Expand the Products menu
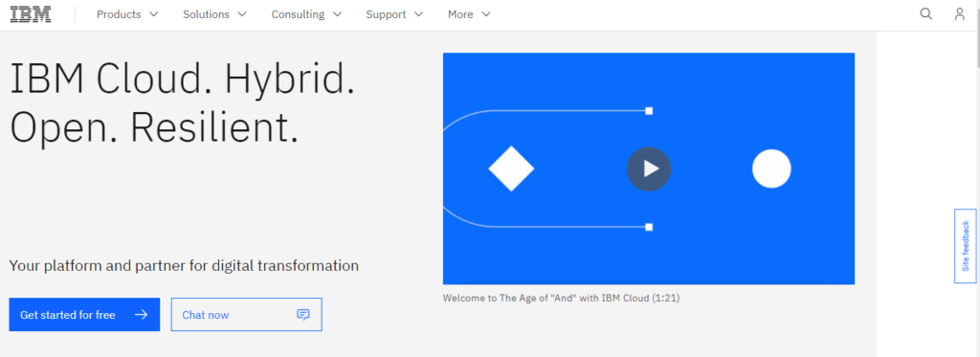The height and width of the screenshot is (357, 980). click(127, 14)
